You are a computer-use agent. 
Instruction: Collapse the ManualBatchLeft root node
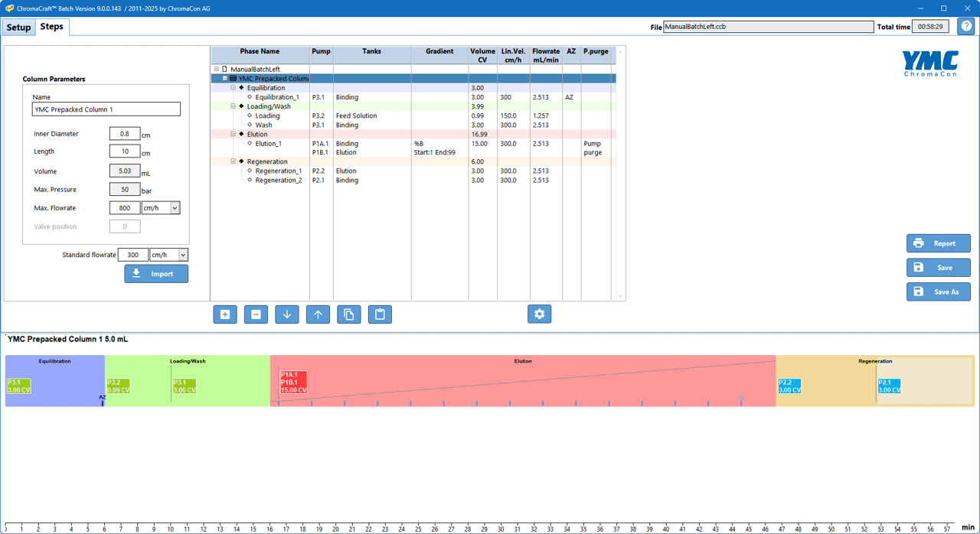217,70
